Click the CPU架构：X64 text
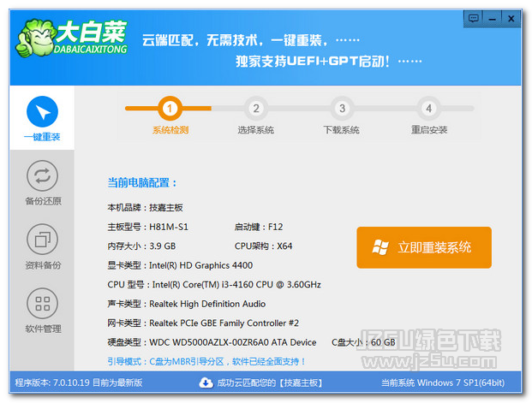Image resolution: width=532 pixels, height=403 pixels. click(x=263, y=246)
